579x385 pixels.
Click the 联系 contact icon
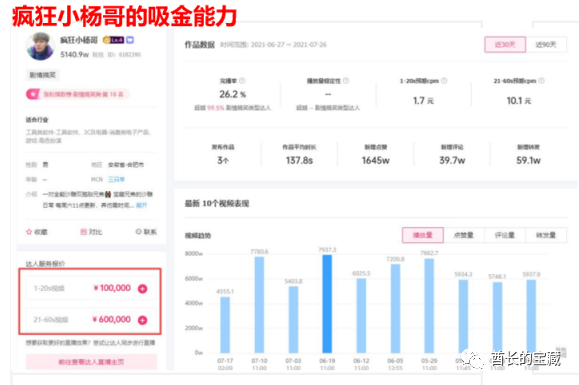tap(138, 232)
